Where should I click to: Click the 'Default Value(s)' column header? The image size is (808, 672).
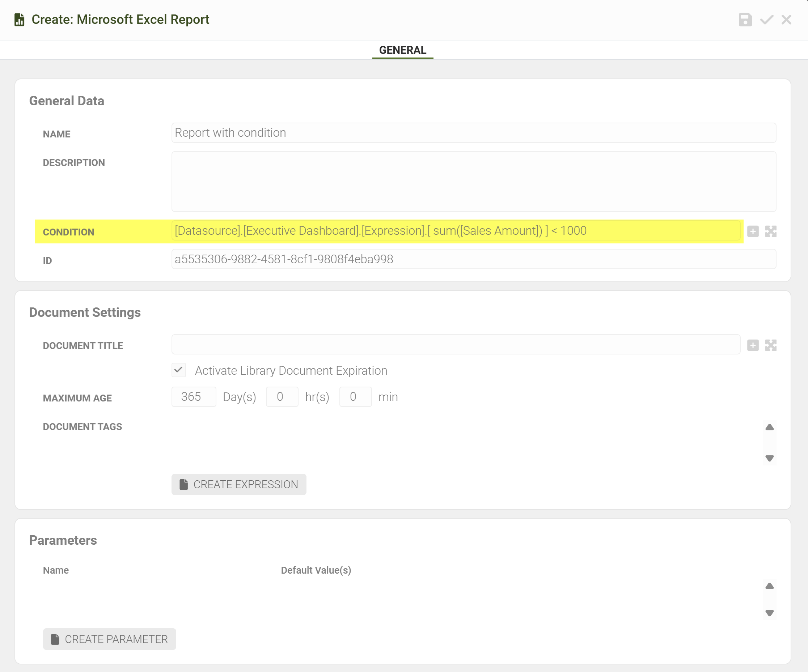[x=316, y=570]
